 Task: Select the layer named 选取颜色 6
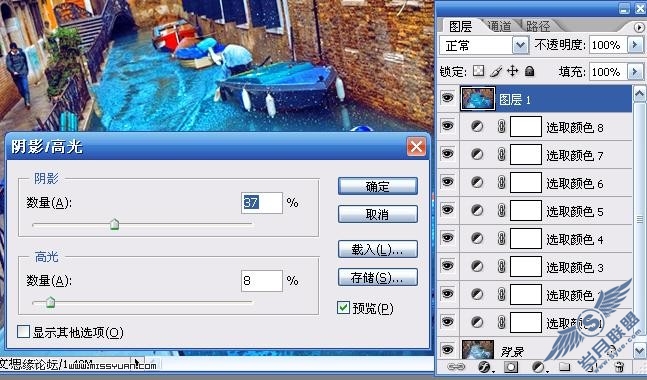pyautogui.click(x=575, y=183)
